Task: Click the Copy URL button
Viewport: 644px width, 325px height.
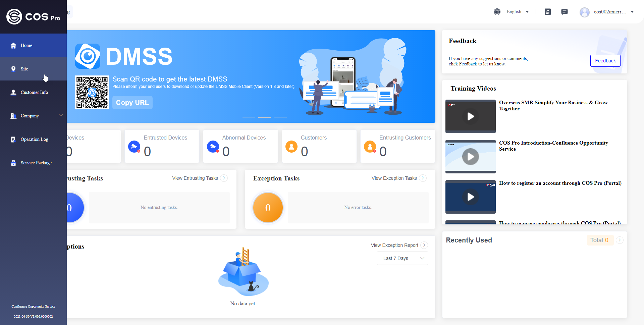Action: pyautogui.click(x=132, y=103)
